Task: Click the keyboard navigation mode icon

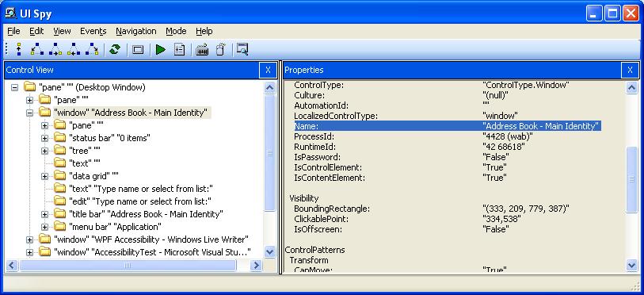Action: (202, 50)
